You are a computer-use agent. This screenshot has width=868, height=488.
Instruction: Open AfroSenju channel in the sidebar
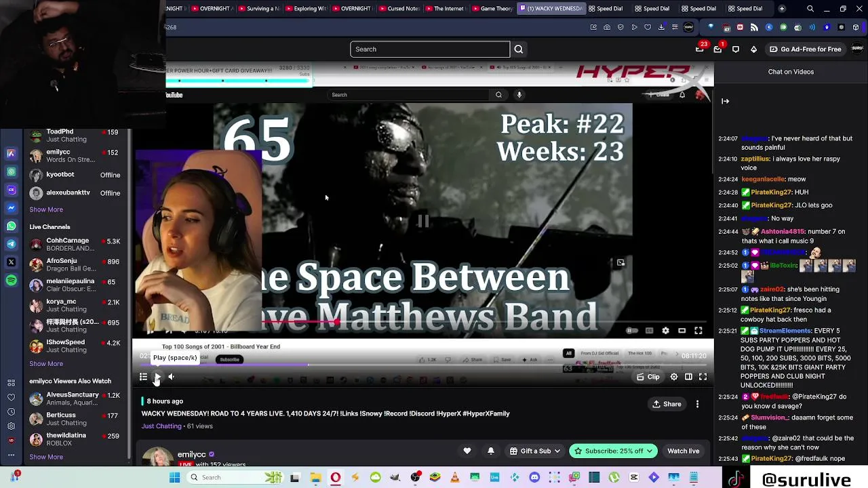tap(75, 264)
